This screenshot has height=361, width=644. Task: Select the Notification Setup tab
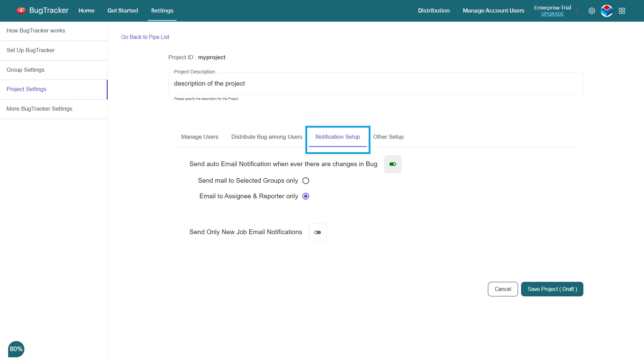338,137
